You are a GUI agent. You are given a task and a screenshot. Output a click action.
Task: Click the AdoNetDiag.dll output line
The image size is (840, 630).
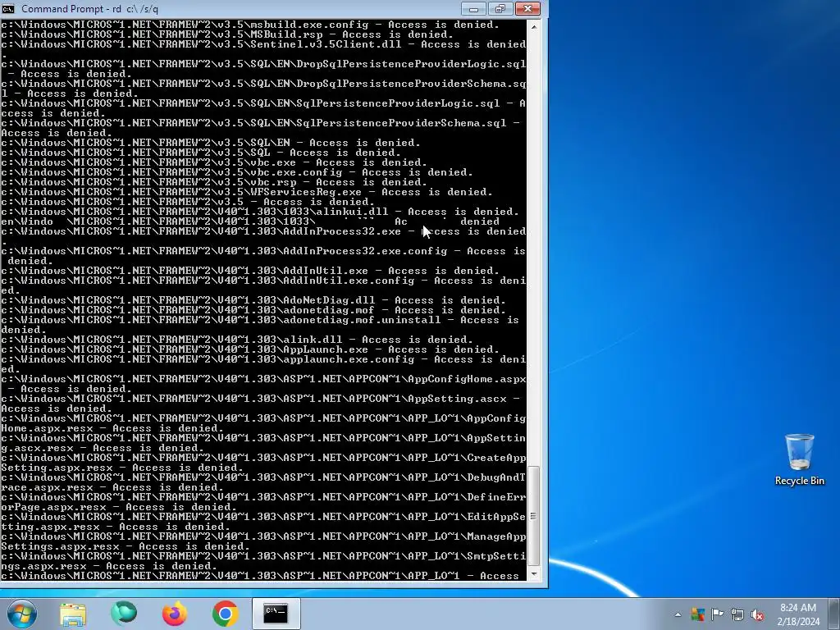253,300
